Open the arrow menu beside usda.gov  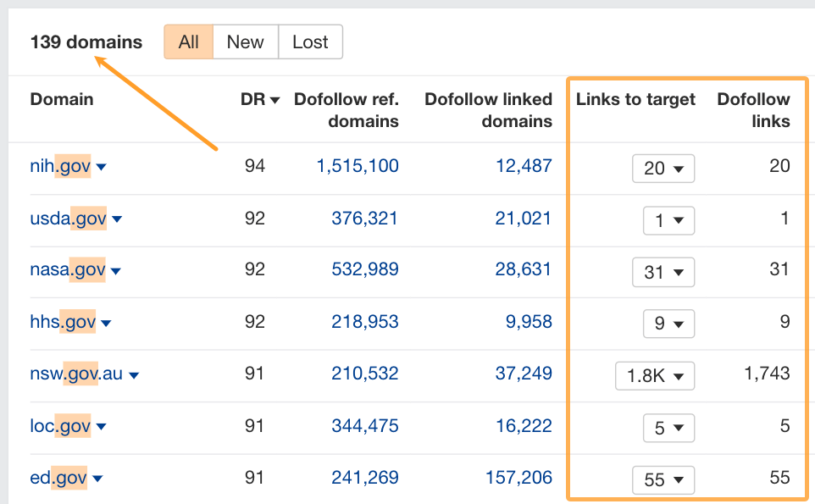tap(117, 220)
